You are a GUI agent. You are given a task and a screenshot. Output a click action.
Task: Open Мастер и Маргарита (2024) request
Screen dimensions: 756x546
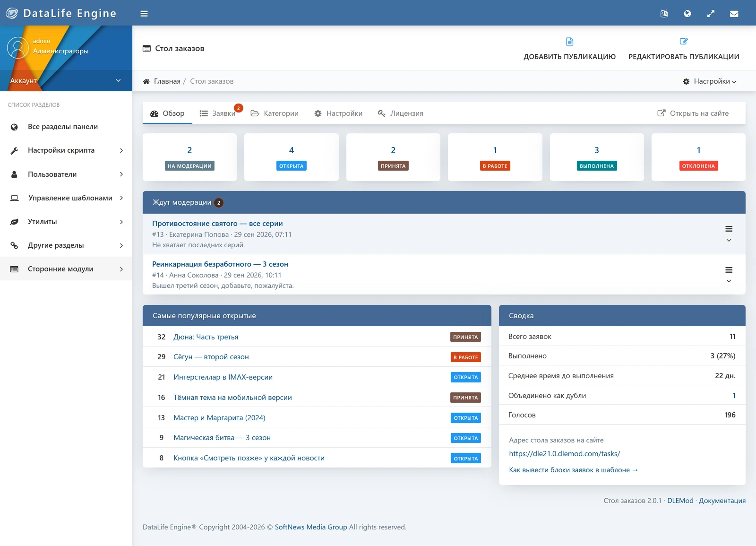[219, 418]
